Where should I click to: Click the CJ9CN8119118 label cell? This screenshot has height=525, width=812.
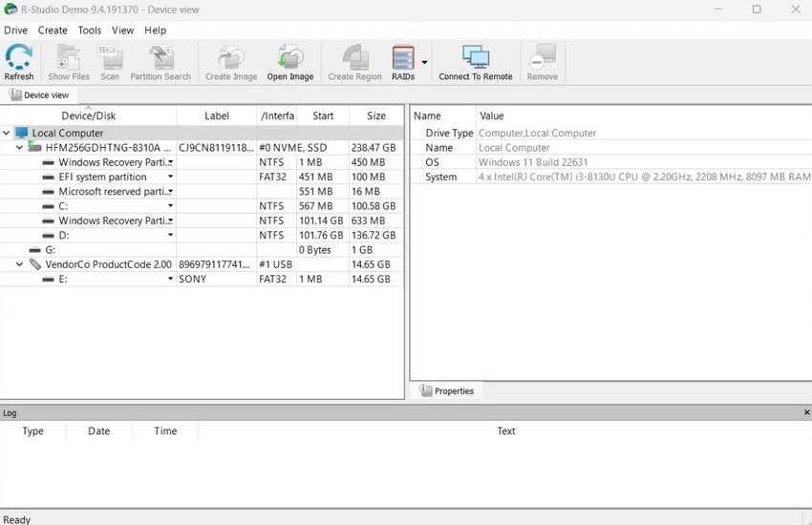coord(217,148)
